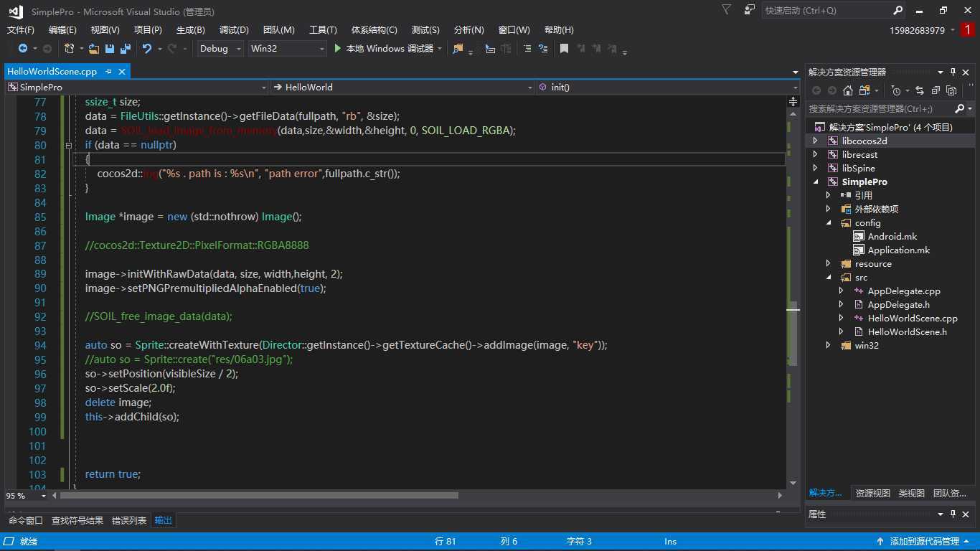The height and width of the screenshot is (551, 980).
Task: Select HelloWorldScene.h in Solution Explorer
Action: [907, 332]
